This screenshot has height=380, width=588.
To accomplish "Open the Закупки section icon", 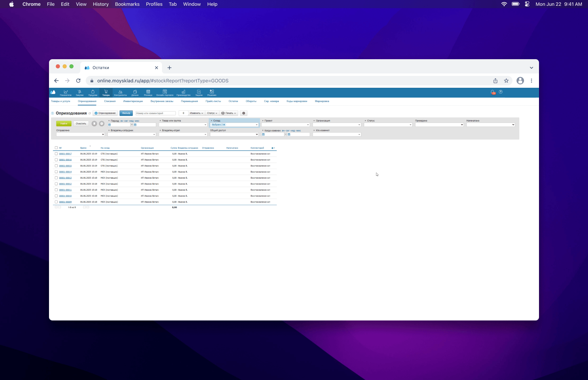I will coord(79,93).
